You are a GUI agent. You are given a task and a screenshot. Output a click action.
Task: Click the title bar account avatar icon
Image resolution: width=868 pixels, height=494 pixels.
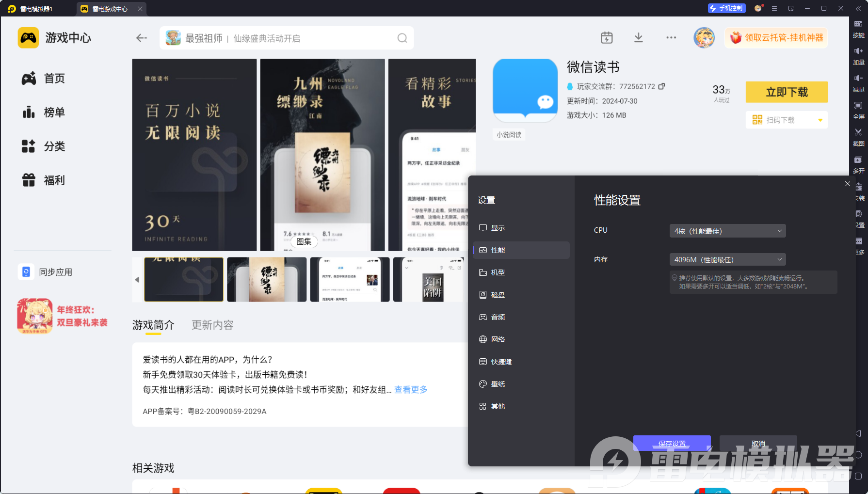pyautogui.click(x=758, y=8)
